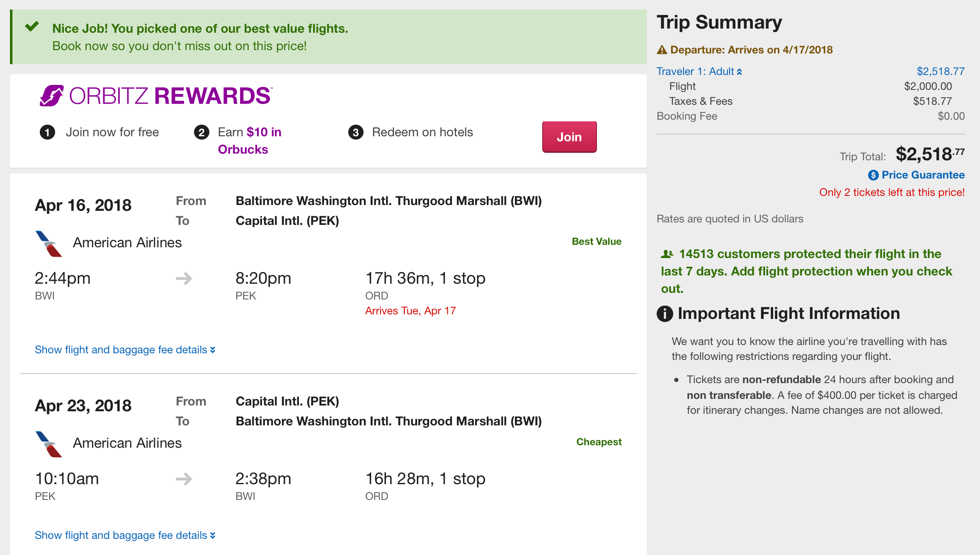
Task: Click the Traveler 1 price $2,518.77
Action: coord(940,72)
